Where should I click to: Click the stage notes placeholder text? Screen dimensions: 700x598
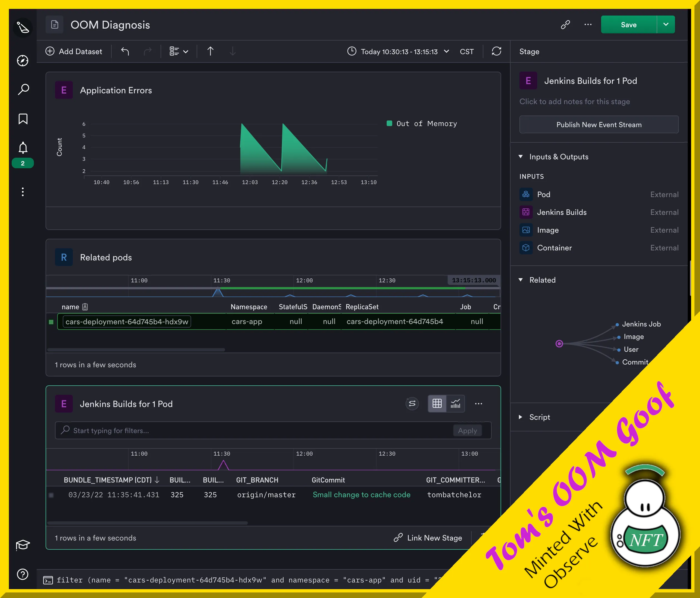tap(574, 101)
